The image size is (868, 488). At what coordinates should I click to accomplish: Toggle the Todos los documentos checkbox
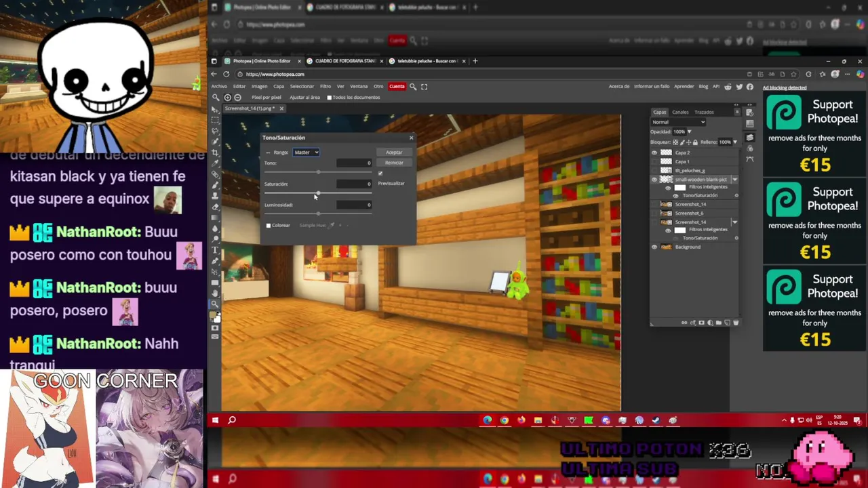(x=330, y=98)
